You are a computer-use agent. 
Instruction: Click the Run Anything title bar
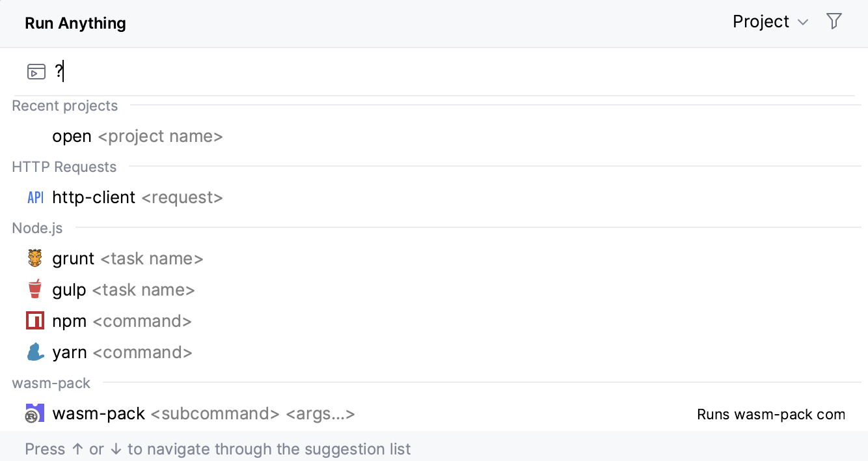point(75,23)
